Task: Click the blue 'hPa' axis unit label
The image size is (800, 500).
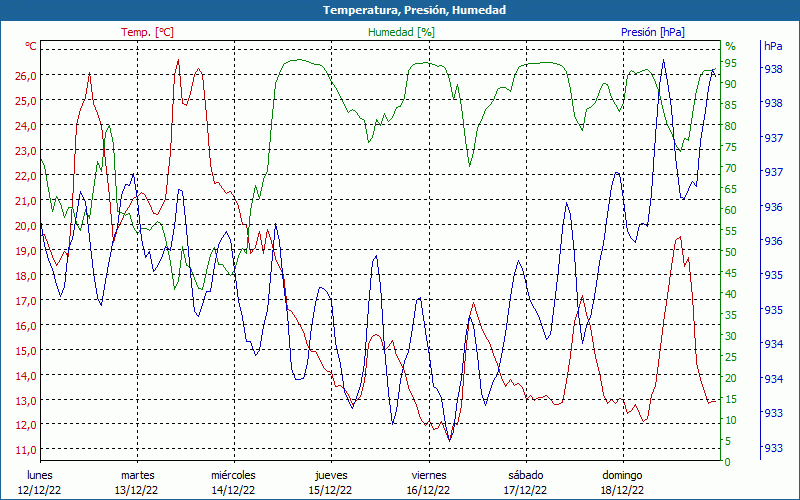Action: [x=773, y=46]
